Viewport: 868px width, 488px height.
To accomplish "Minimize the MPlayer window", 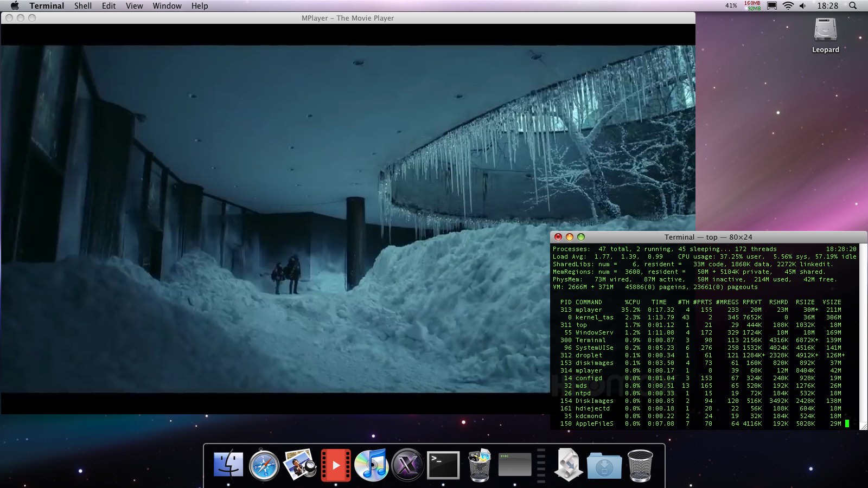I will (x=21, y=18).
